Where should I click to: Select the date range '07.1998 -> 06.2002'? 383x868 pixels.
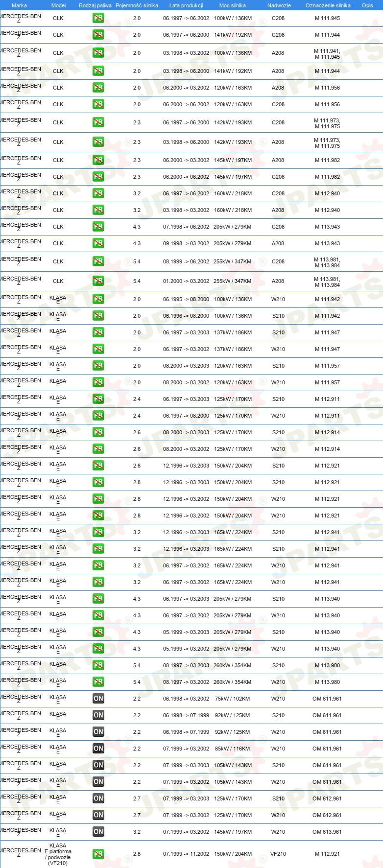186,227
